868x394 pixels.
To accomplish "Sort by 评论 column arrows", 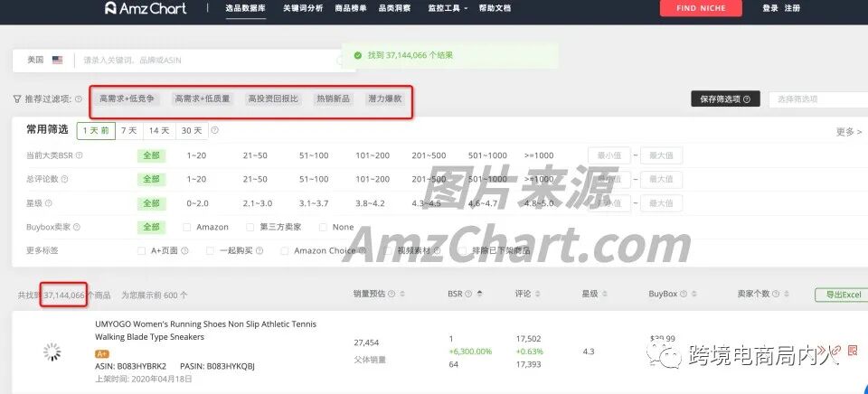I will (539, 294).
